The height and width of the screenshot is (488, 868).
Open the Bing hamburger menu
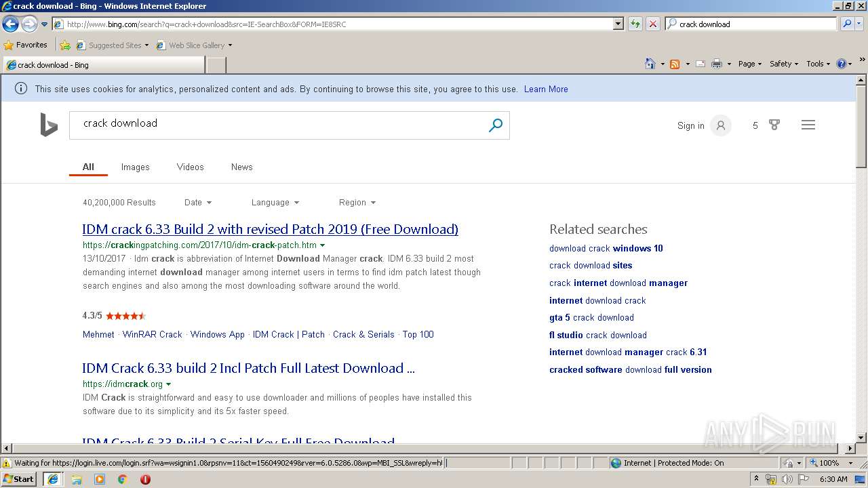click(808, 125)
